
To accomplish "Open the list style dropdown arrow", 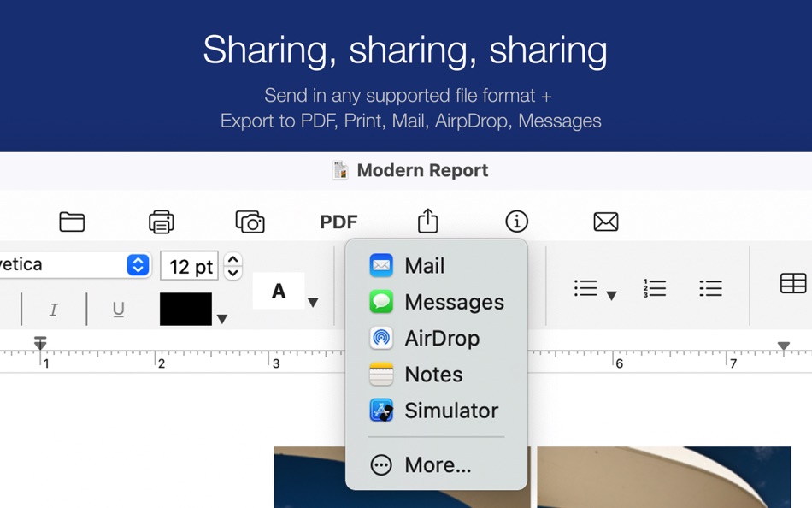I will point(611,295).
